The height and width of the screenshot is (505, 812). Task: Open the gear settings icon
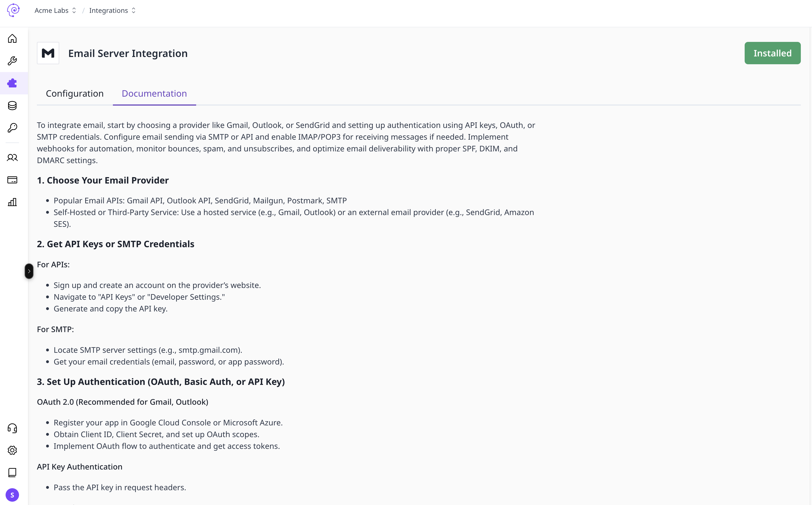12,450
